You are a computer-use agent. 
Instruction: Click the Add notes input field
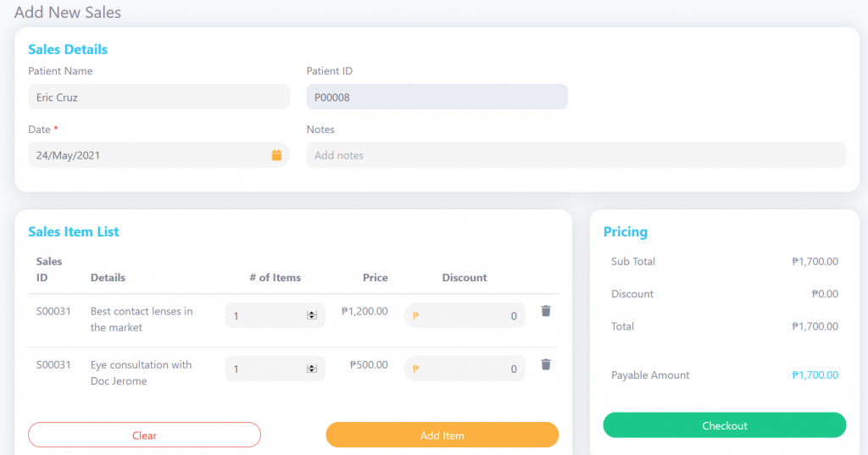[576, 155]
